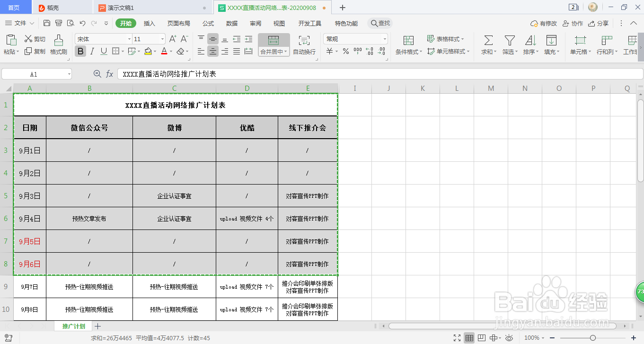The height and width of the screenshot is (344, 644).
Task: Click the increase decimal places icon
Action: pyautogui.click(x=370, y=52)
